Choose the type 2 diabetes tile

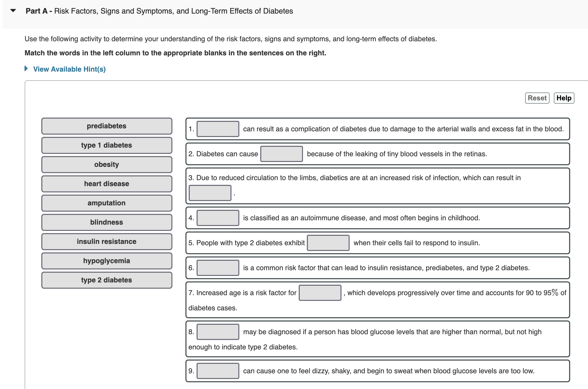tap(107, 280)
